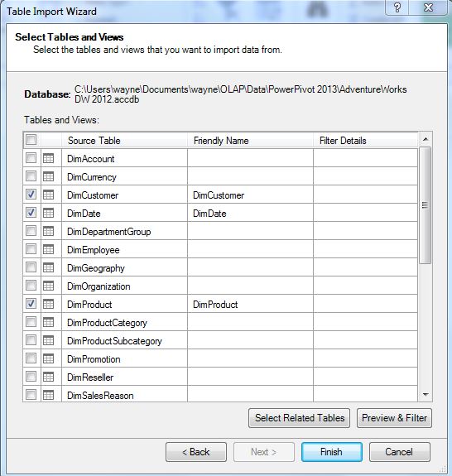Image resolution: width=452 pixels, height=476 pixels.
Task: Click the table icon beside DimDate
Action: [48, 213]
